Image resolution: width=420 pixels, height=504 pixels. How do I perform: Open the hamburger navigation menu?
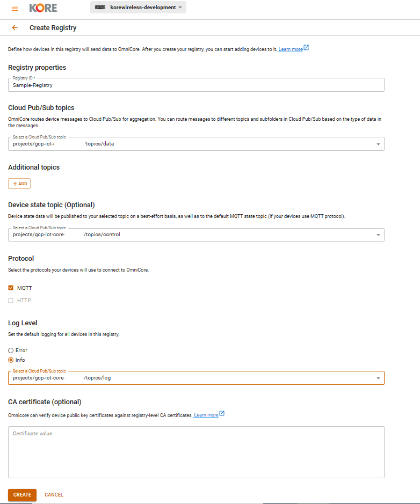click(x=15, y=9)
